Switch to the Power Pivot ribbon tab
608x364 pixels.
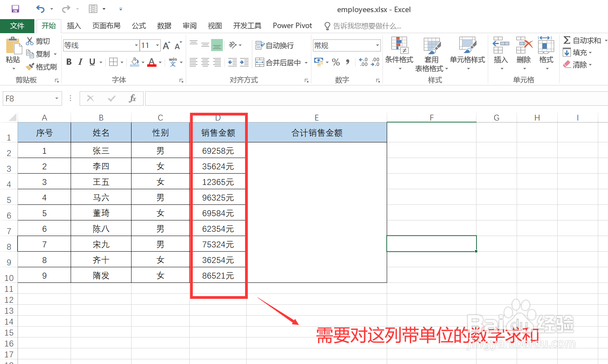point(292,25)
